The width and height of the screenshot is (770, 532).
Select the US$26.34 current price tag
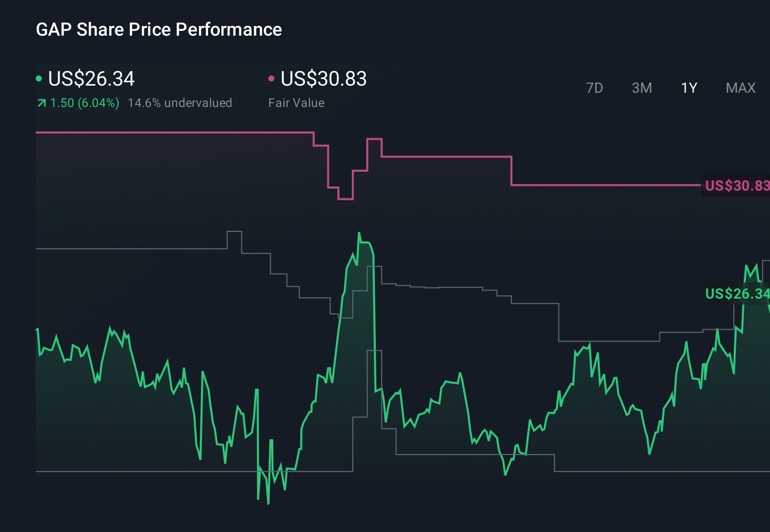[736, 294]
